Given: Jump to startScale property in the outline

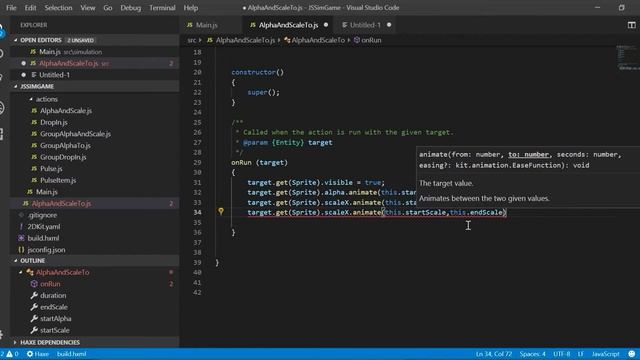Looking at the screenshot, I should click(55, 330).
